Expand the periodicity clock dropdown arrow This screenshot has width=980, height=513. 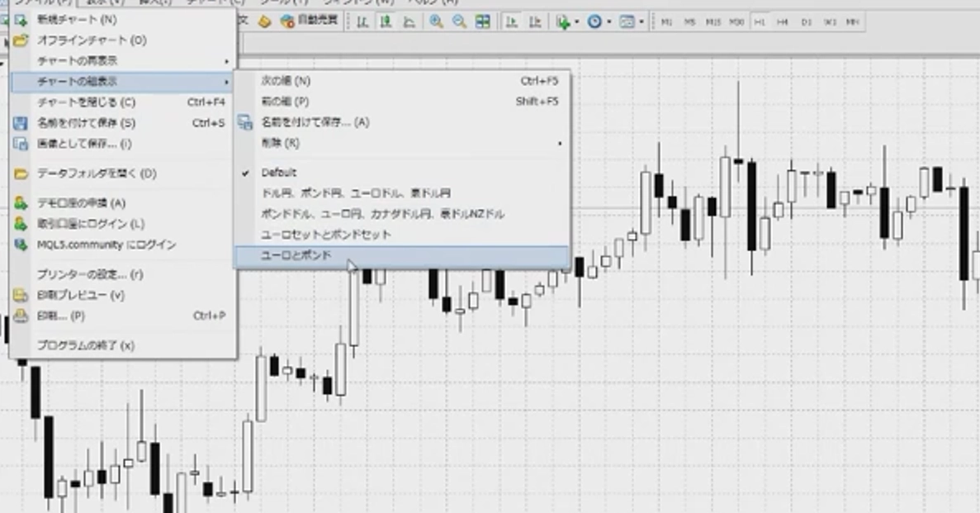pos(608,22)
